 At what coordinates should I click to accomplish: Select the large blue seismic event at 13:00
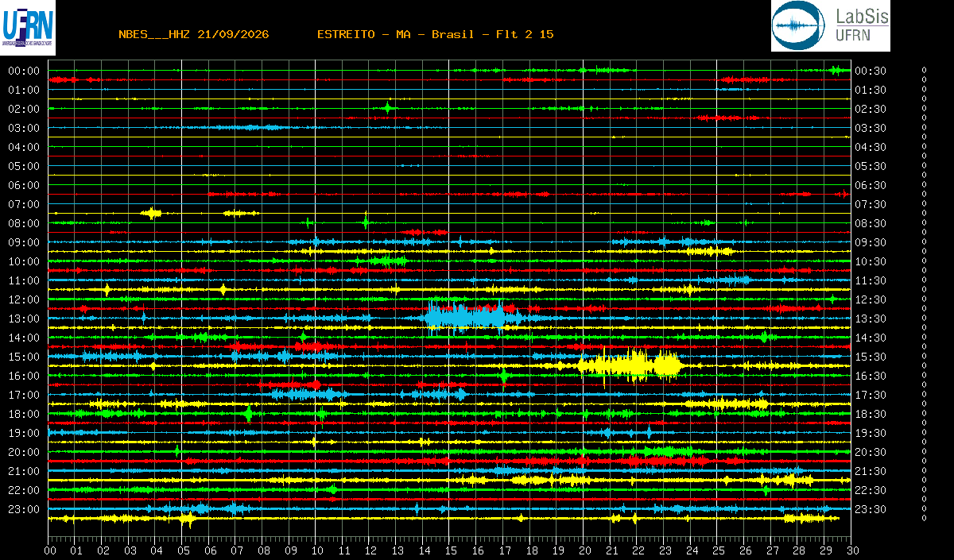pos(465,318)
